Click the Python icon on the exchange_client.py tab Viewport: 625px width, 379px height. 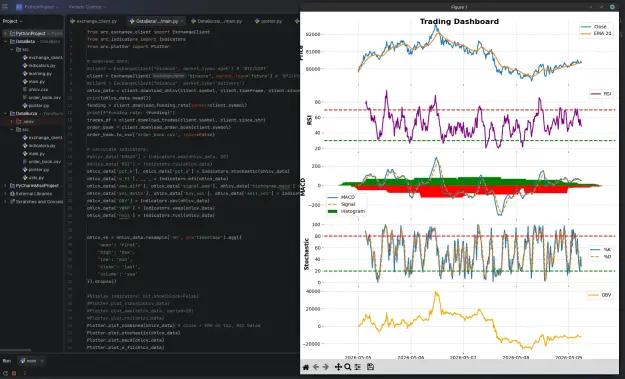point(73,21)
